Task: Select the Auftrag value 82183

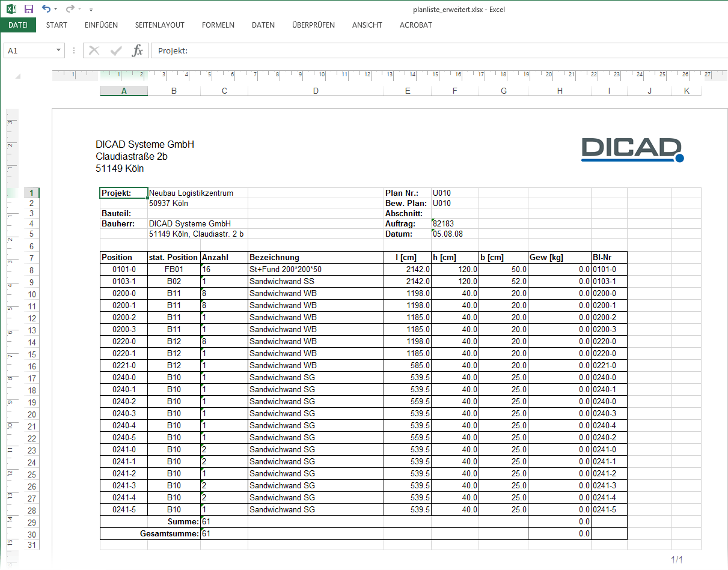Action: [x=455, y=223]
